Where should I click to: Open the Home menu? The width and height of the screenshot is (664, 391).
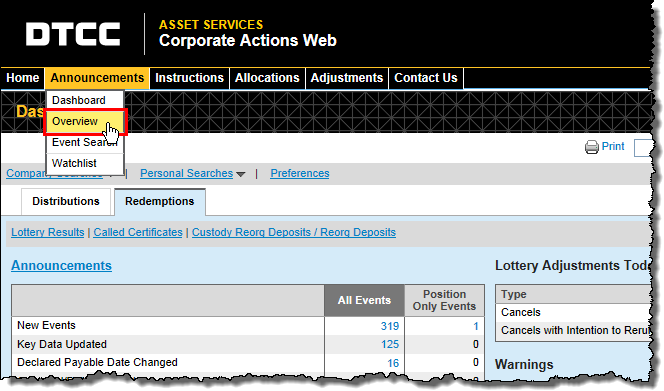[x=23, y=78]
